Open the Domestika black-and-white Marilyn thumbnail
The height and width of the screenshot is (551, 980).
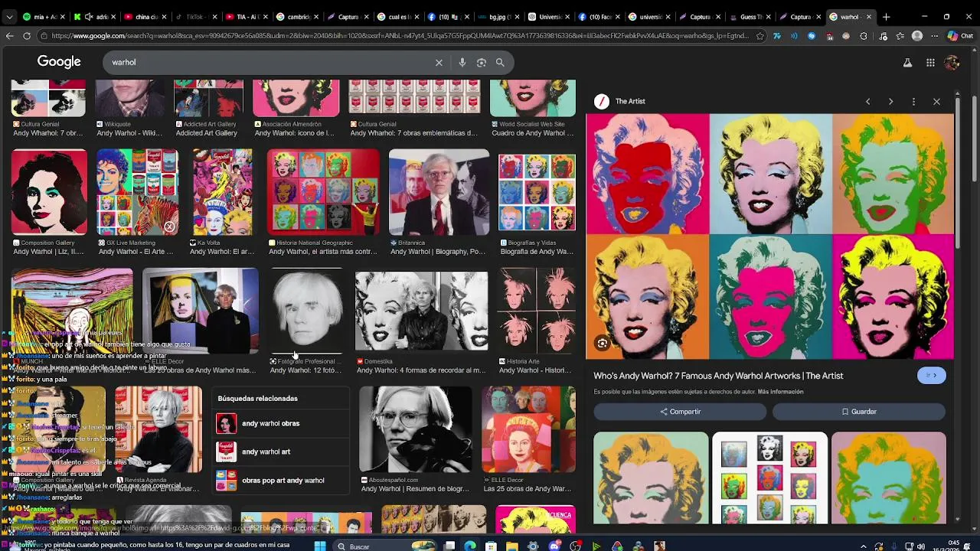click(x=421, y=311)
